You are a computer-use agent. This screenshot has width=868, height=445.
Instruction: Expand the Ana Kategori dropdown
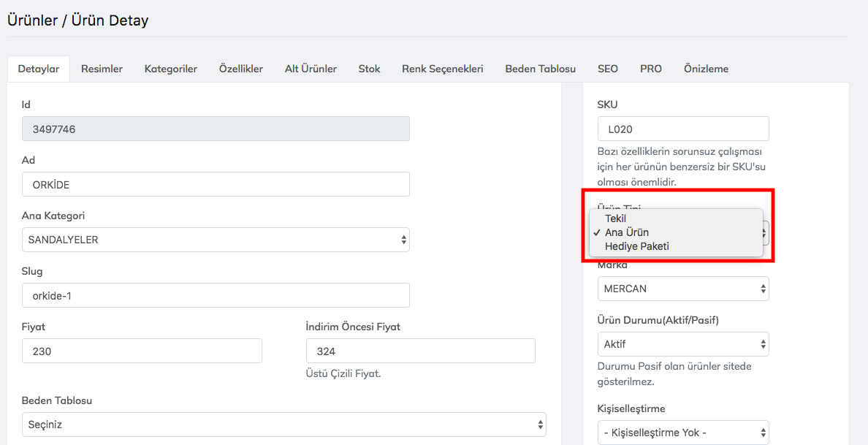click(x=216, y=240)
